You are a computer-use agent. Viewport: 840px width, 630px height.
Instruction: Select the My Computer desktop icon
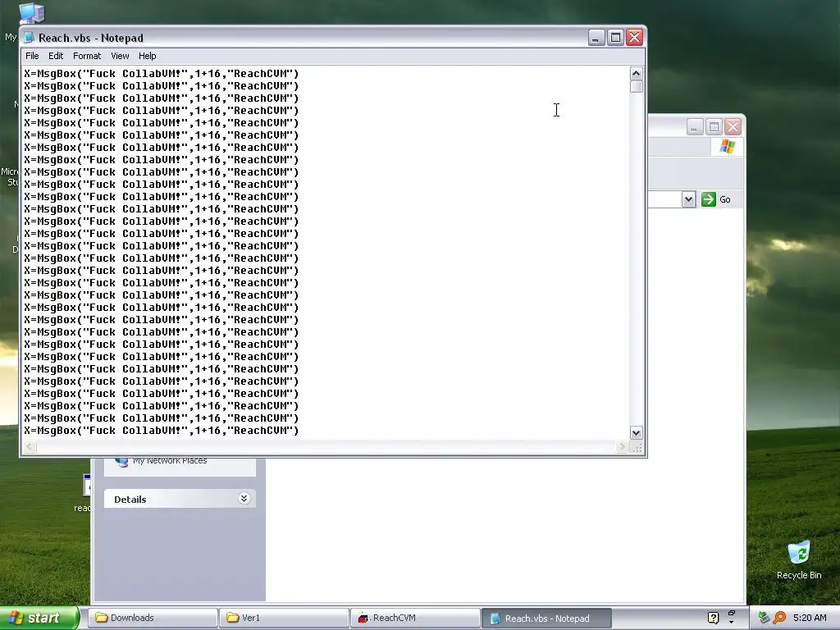tap(31, 13)
